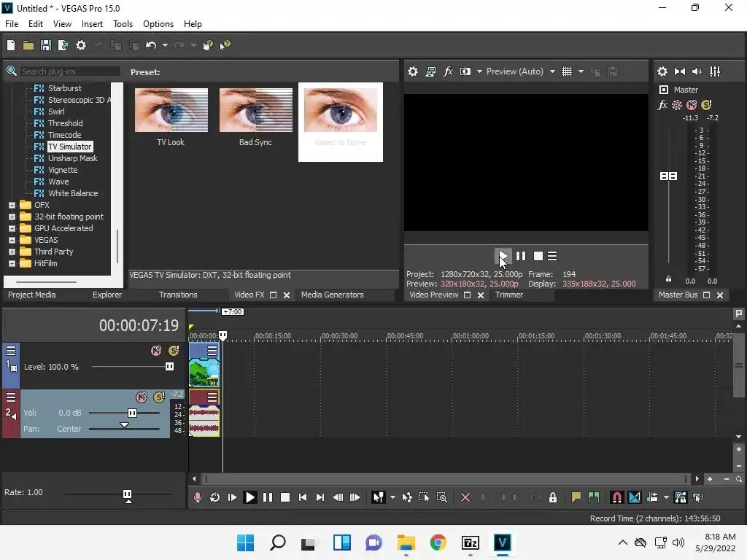Click Play From Start in timeline transport
The height and width of the screenshot is (560, 747).
point(233,497)
